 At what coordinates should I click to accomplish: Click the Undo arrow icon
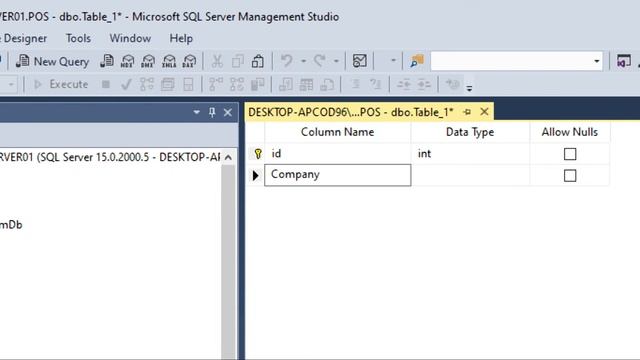(x=287, y=61)
